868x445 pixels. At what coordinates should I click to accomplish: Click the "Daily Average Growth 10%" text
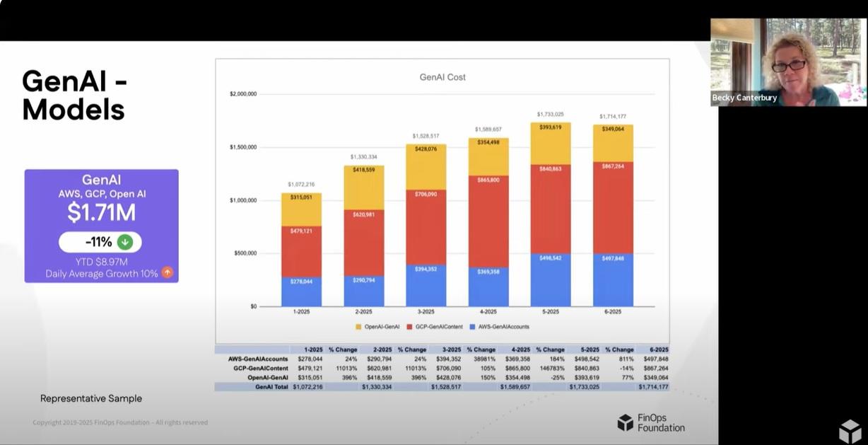coord(102,273)
